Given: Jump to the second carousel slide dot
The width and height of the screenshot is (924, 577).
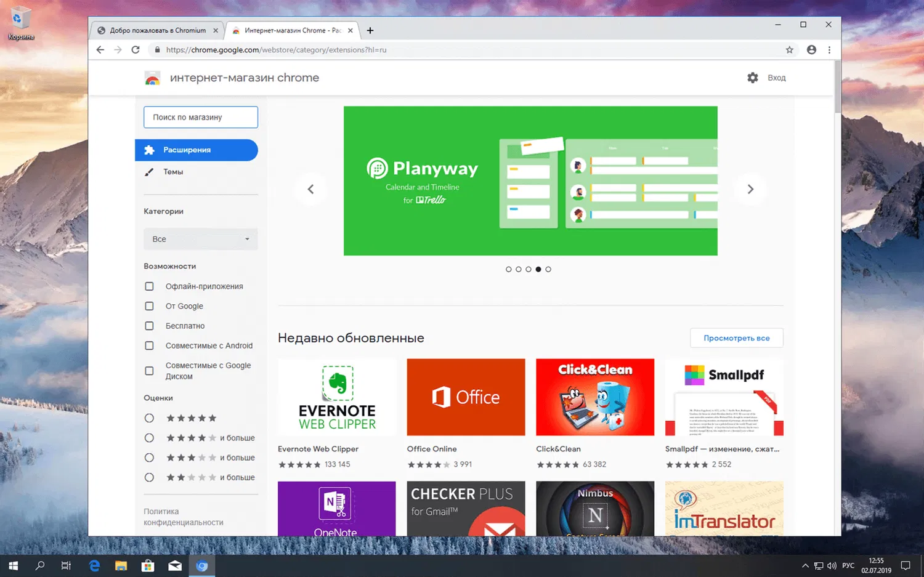Looking at the screenshot, I should pyautogui.click(x=519, y=269).
